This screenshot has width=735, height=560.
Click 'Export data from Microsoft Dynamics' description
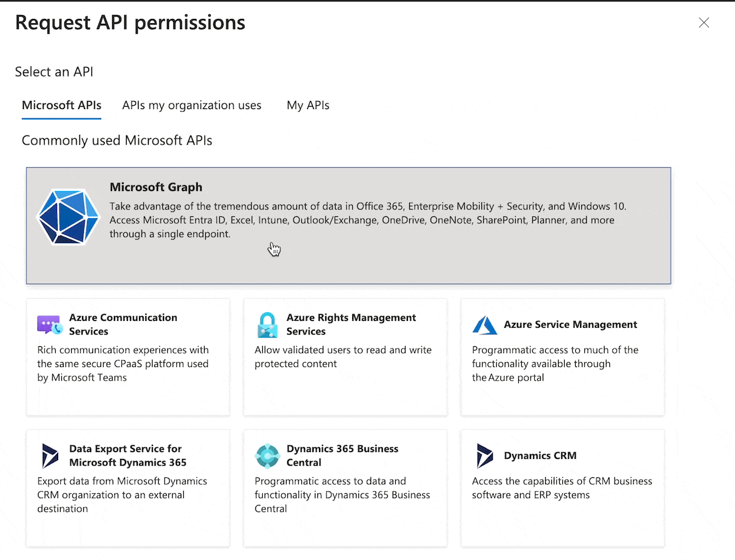[x=122, y=495]
